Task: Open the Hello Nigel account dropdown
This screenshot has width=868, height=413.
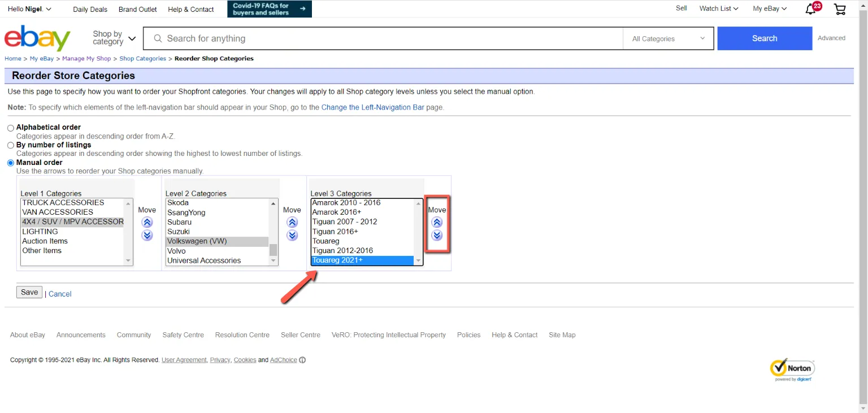Action: (29, 9)
